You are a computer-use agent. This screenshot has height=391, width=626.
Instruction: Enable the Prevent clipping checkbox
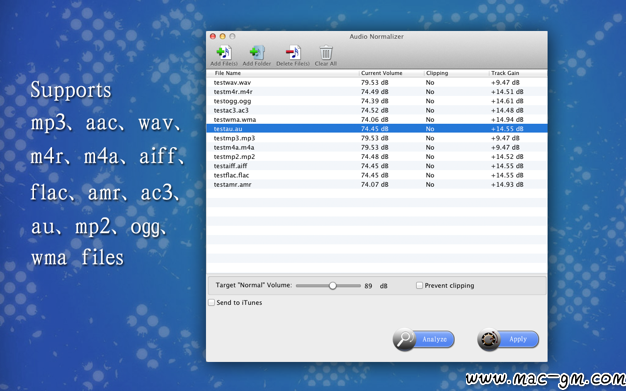pos(419,285)
